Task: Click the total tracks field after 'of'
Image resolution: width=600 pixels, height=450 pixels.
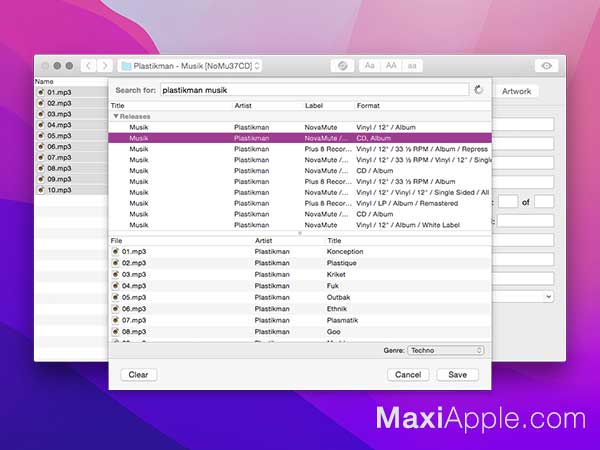Action: click(544, 202)
